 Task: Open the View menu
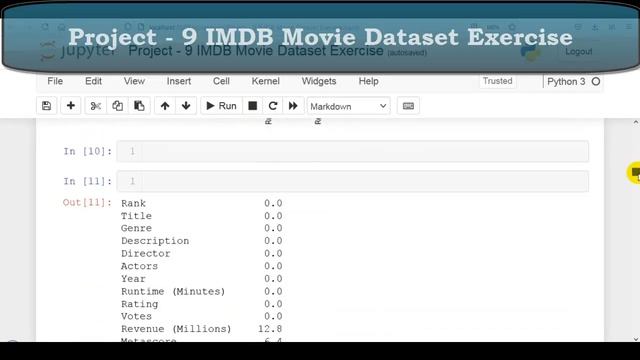[134, 81]
